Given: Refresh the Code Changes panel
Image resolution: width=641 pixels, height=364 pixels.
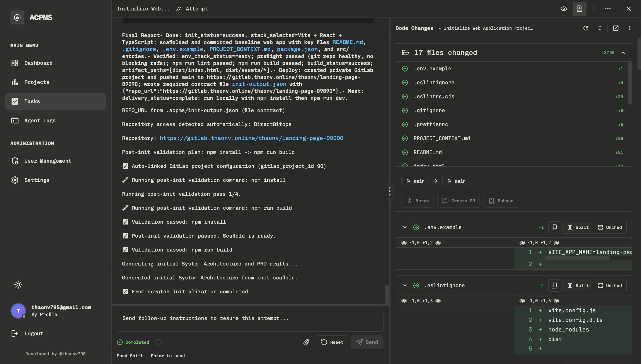Looking at the screenshot, I should click(x=585, y=28).
